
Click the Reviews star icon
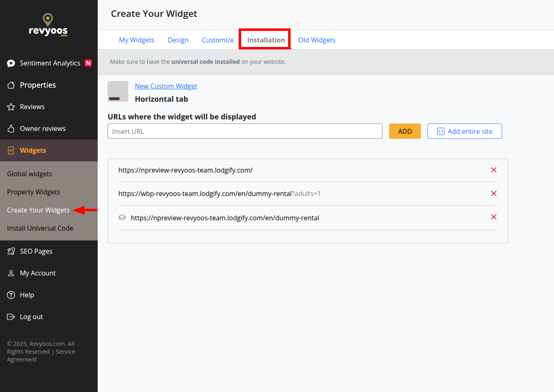point(11,107)
